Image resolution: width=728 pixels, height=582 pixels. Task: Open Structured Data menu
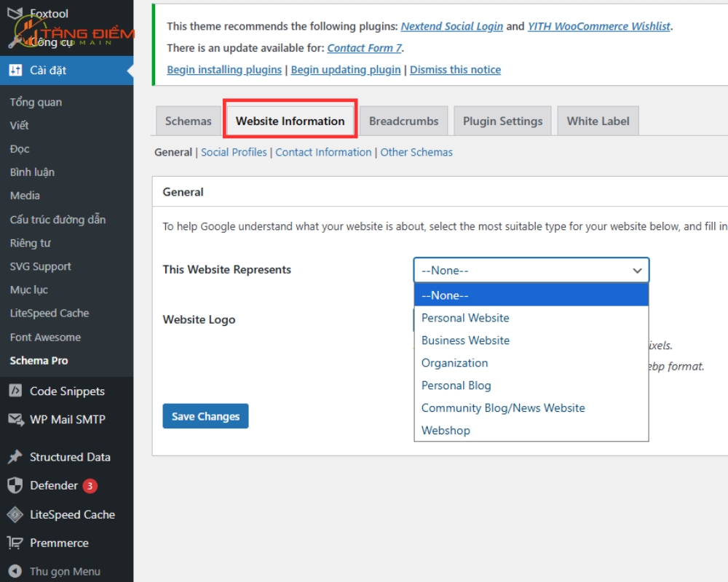pyautogui.click(x=66, y=457)
